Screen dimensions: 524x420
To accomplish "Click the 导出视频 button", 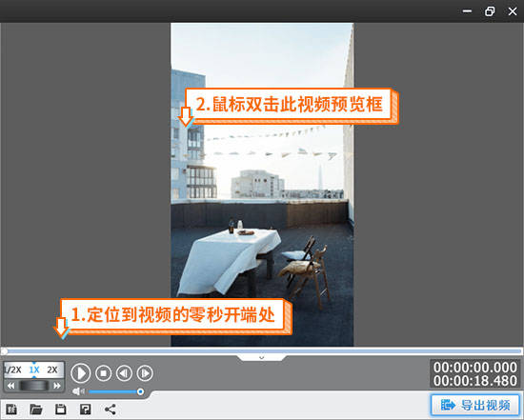I will [x=475, y=406].
